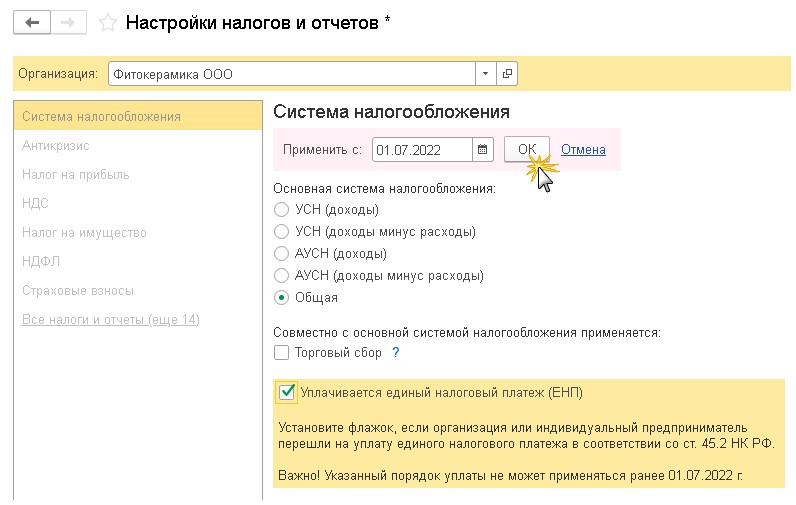Viewport: 796px width, 505px height.
Task: Select УСН (доходы) radio button
Action: point(281,210)
